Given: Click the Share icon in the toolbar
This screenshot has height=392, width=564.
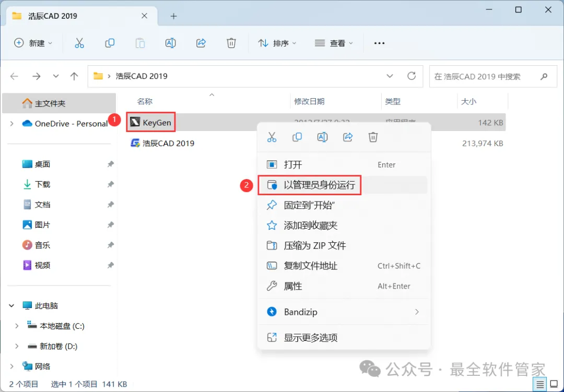Looking at the screenshot, I should click(201, 43).
